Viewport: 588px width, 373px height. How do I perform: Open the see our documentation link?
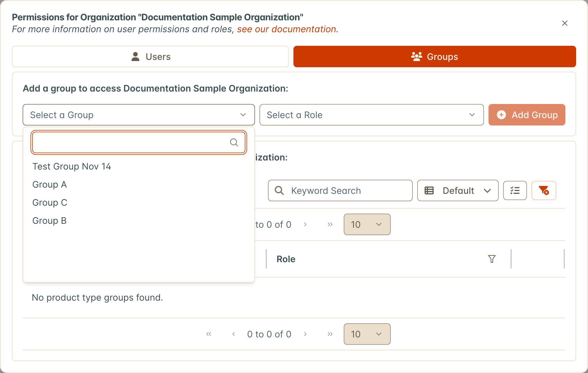286,29
